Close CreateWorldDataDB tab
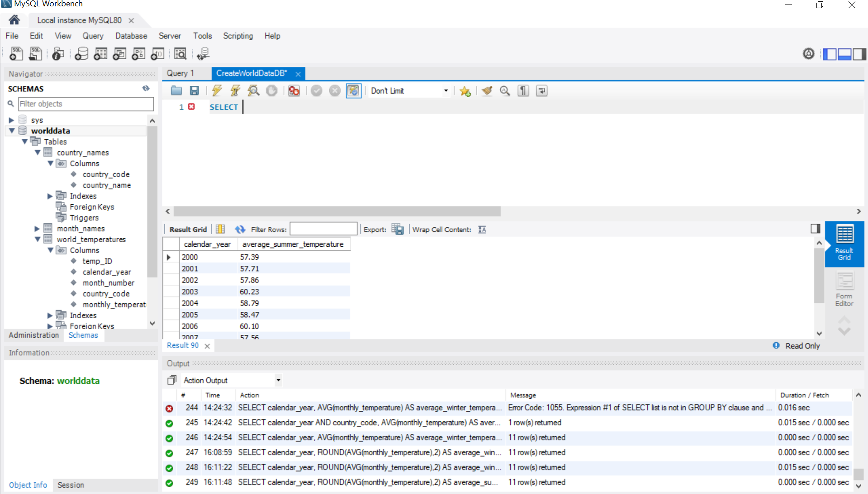The image size is (868, 494). click(x=298, y=74)
